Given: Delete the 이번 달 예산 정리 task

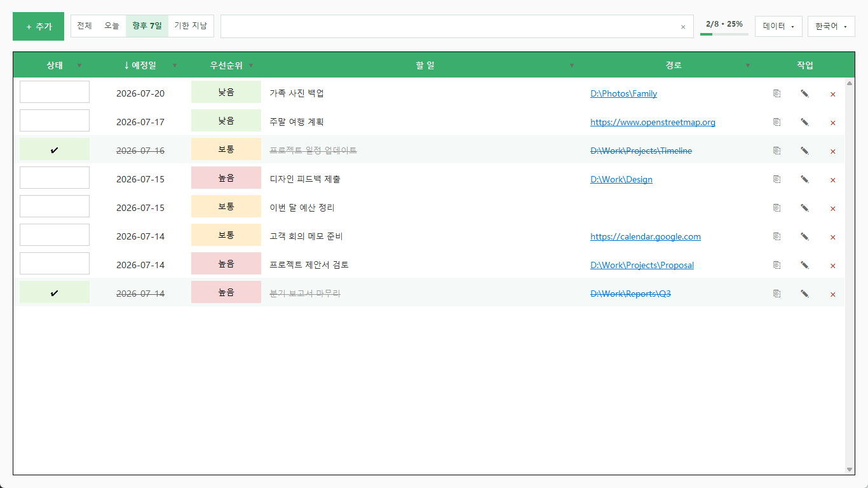Looking at the screenshot, I should pos(833,208).
